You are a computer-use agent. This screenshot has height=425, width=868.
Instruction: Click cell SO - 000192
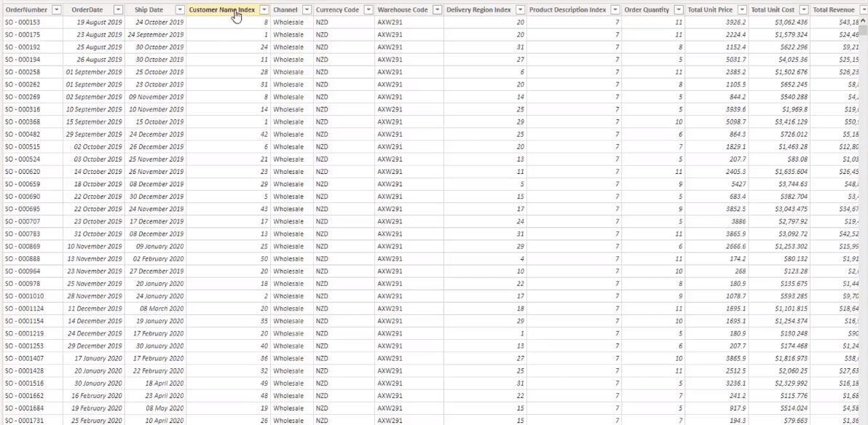pyautogui.click(x=33, y=47)
